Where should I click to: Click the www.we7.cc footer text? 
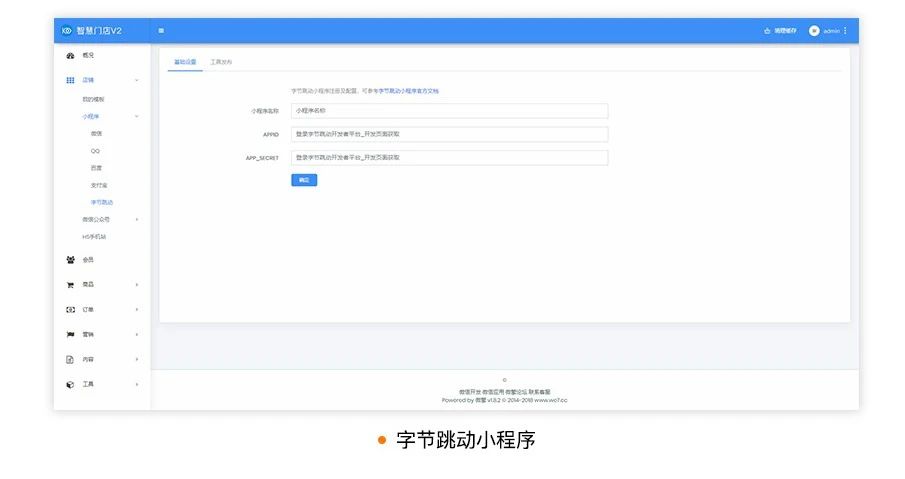click(x=551, y=400)
